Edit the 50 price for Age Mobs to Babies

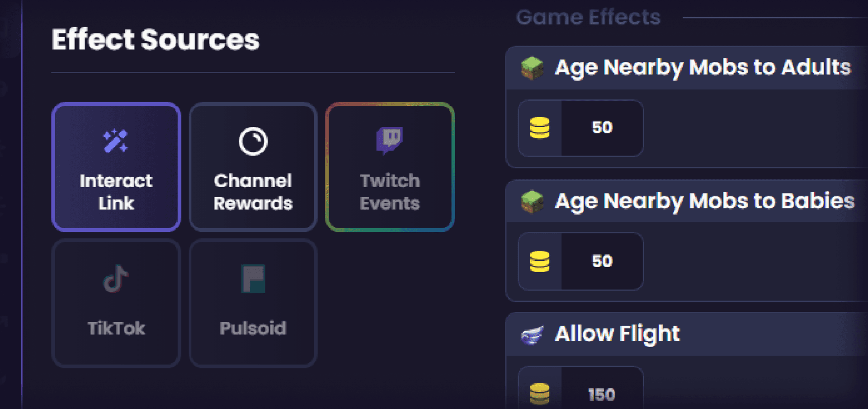coord(602,261)
